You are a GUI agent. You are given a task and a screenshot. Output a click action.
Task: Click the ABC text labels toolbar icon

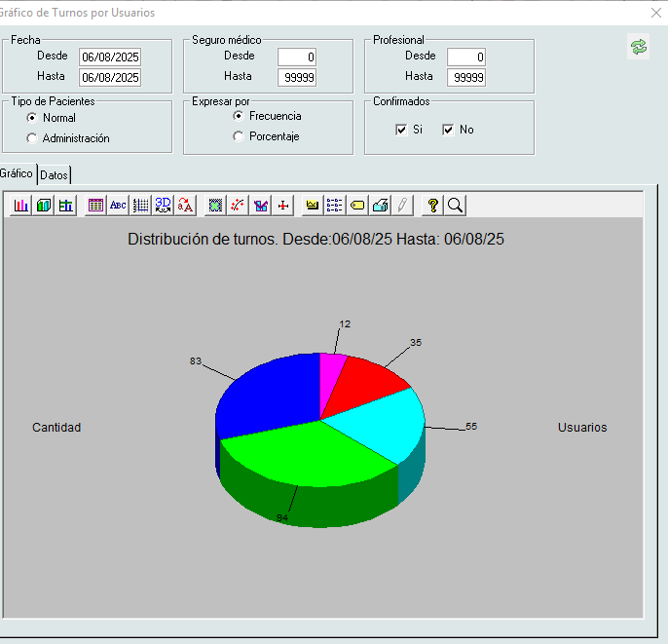pyautogui.click(x=118, y=205)
